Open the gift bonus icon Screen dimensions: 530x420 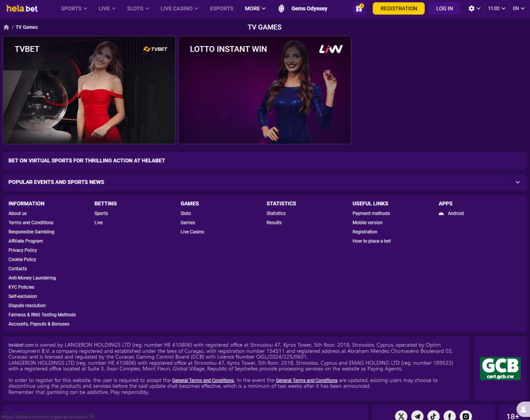click(359, 8)
